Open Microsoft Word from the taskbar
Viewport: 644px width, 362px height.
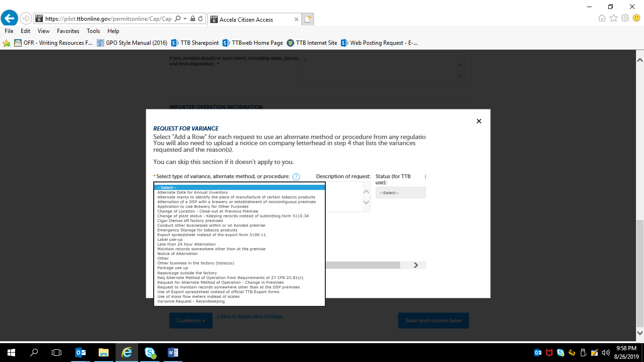coord(173,352)
